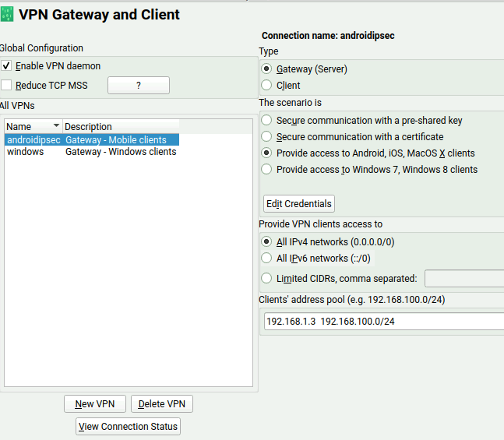Choose Client connection type
Image resolution: width=504 pixels, height=440 pixels.
point(267,86)
